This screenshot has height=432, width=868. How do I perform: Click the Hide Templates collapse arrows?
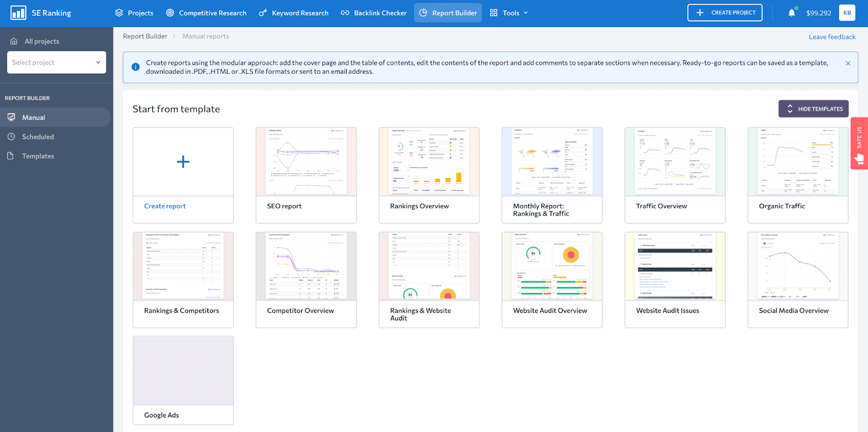tap(790, 109)
